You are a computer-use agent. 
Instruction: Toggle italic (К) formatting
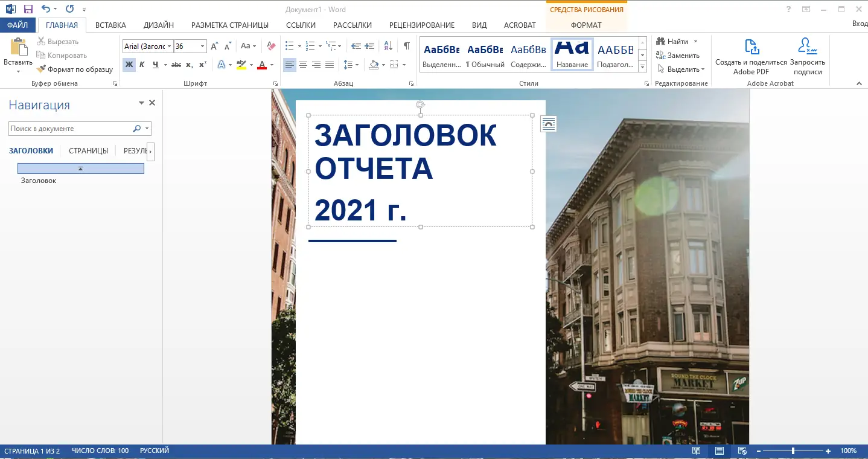(142, 65)
